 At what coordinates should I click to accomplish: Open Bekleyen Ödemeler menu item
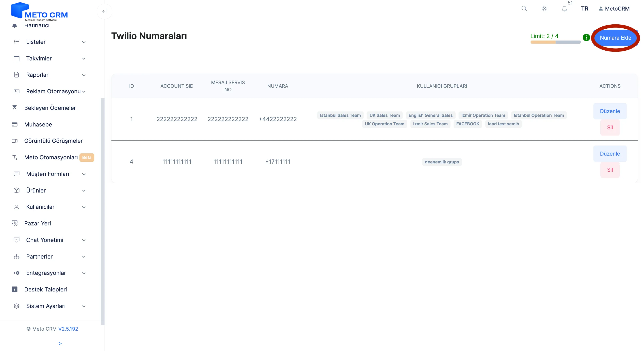tap(50, 108)
